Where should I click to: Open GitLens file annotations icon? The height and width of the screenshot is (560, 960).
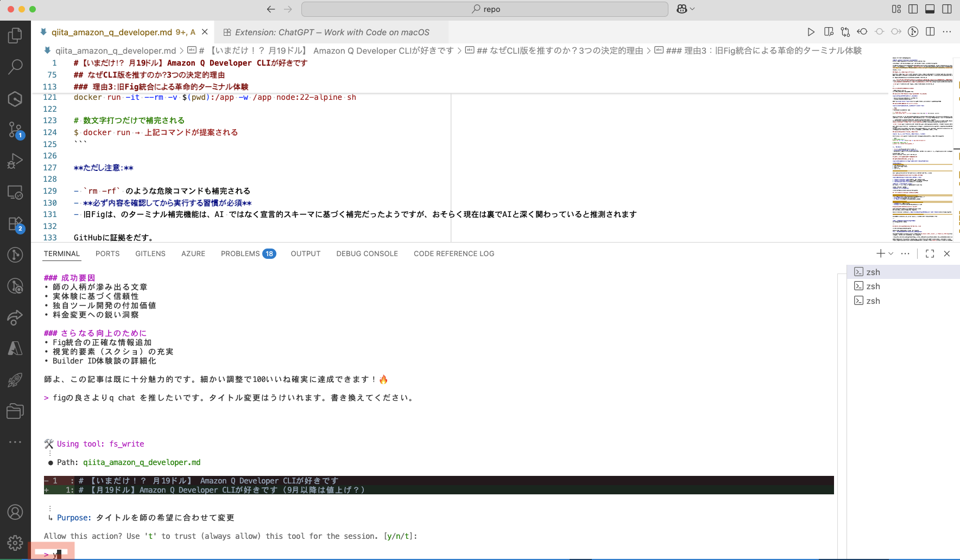click(x=913, y=32)
